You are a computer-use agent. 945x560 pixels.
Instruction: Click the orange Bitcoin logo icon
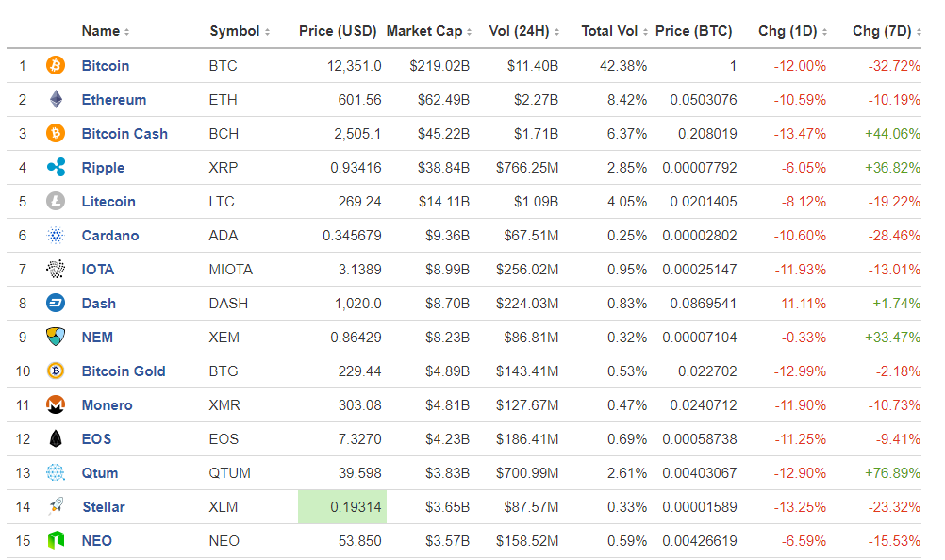point(56,65)
